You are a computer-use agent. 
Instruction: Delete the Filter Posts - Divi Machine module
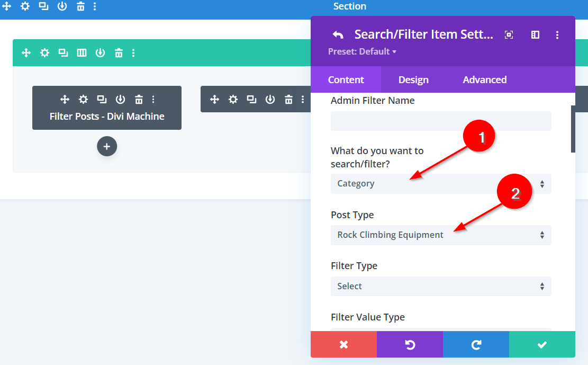[139, 99]
